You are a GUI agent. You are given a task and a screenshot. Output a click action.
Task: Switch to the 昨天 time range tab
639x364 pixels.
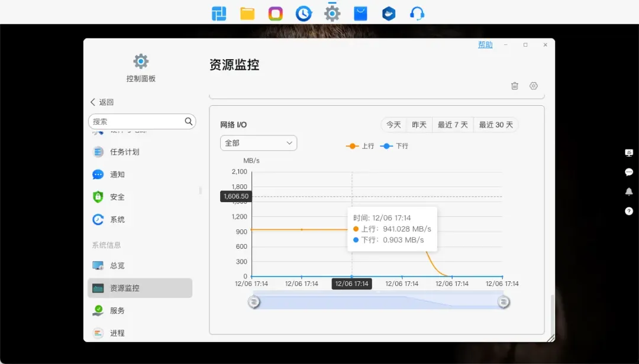click(419, 125)
